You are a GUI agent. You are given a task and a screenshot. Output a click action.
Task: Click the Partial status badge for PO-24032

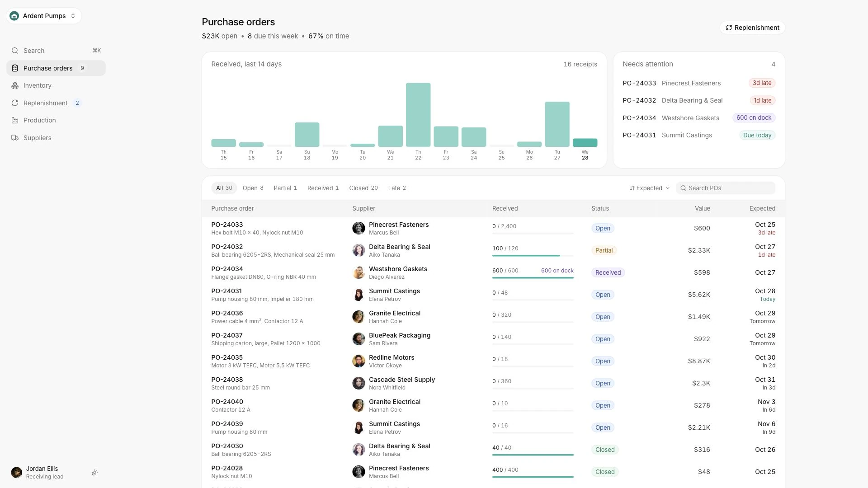pos(604,250)
